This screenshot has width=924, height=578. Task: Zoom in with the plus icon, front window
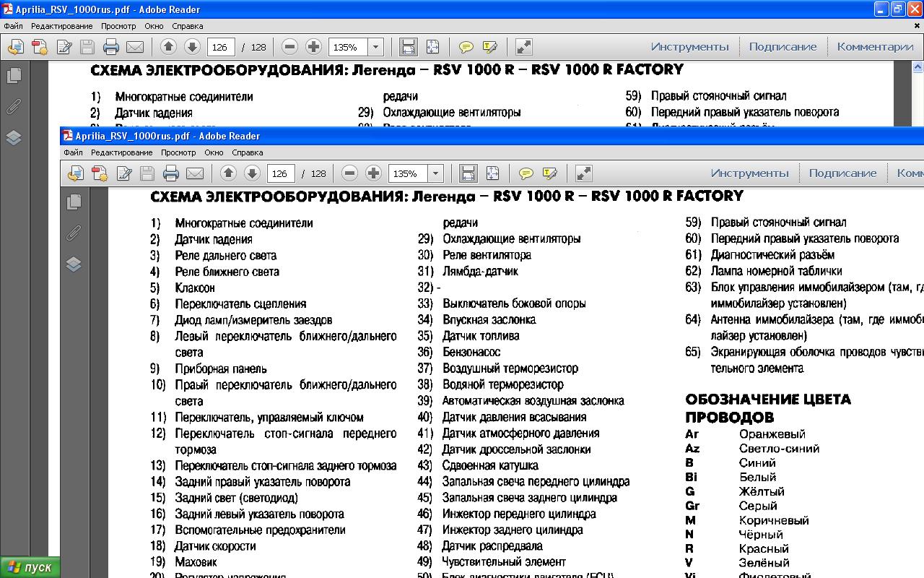click(373, 173)
